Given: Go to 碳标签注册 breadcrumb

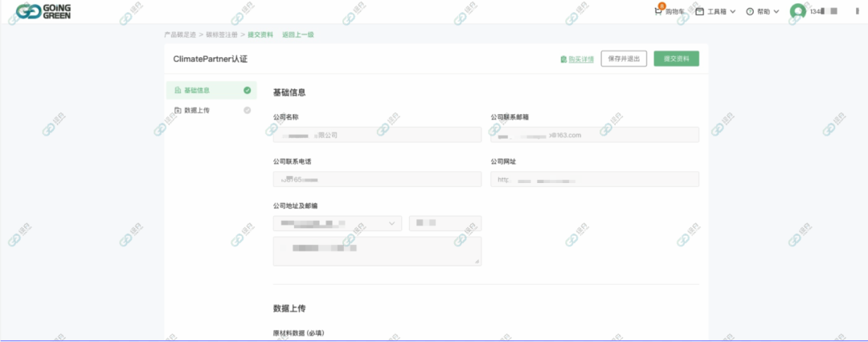Looking at the screenshot, I should click(x=222, y=35).
